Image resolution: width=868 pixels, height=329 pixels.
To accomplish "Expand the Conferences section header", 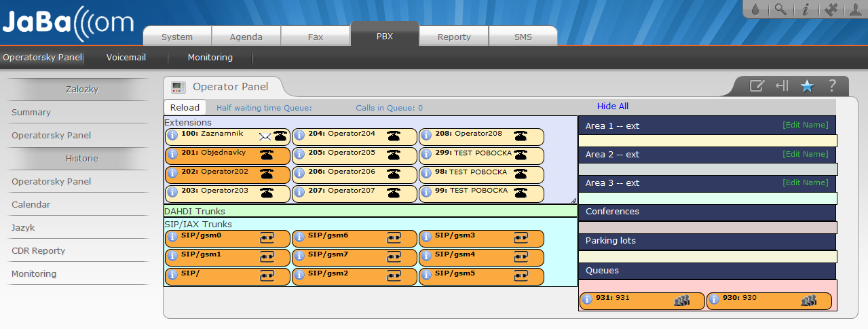I will coord(706,212).
